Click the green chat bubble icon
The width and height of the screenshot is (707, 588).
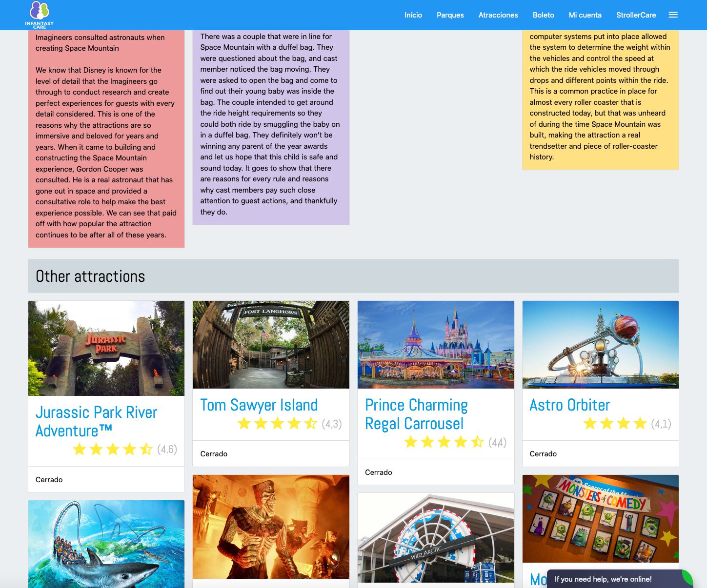coord(687,578)
